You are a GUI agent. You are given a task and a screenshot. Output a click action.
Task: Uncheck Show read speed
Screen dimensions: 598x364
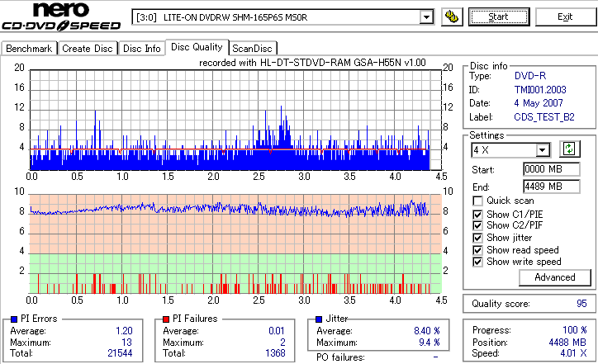pos(477,250)
